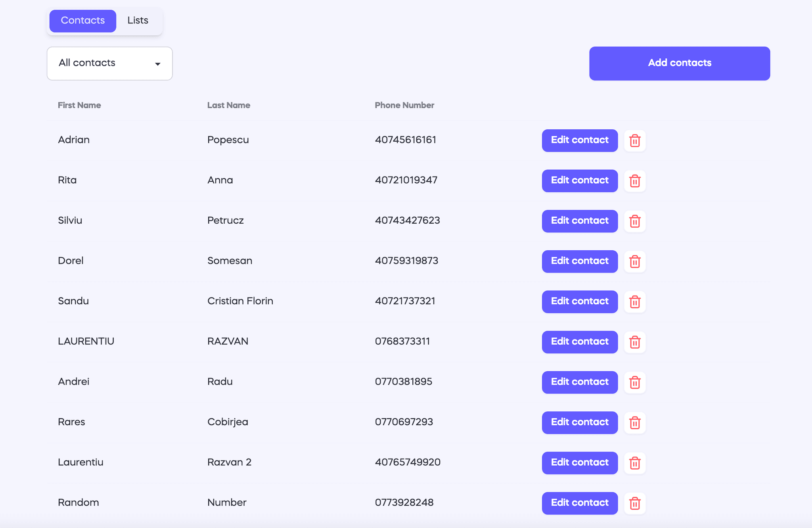The image size is (812, 528).
Task: Open Edit contact for Dorel Somesan
Action: pyautogui.click(x=579, y=261)
